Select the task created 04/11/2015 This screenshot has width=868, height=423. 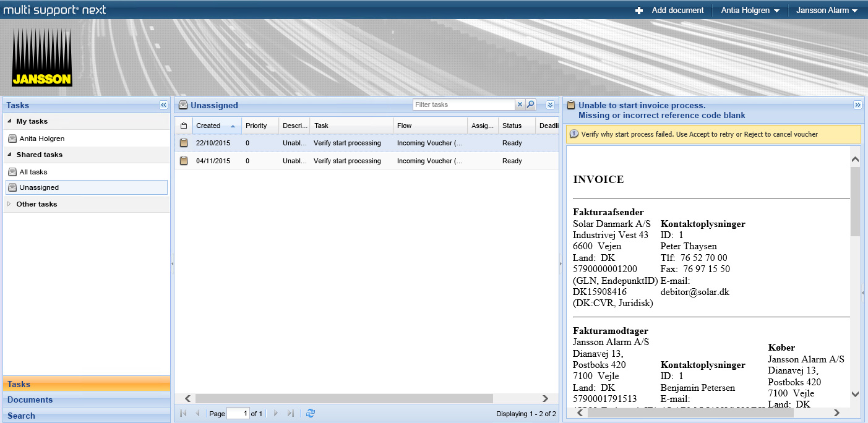pos(366,161)
